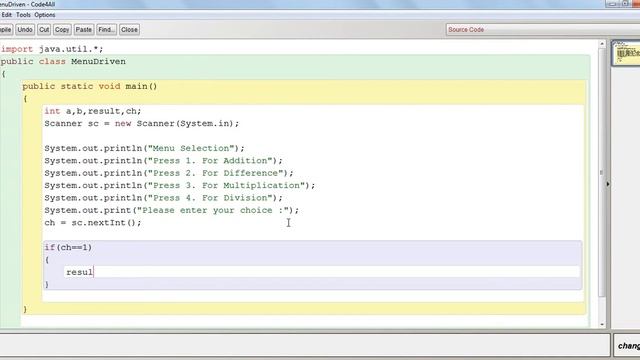640x360 pixels.
Task: Click the 'ch = sc.nextInt();' line
Action: [x=93, y=222]
